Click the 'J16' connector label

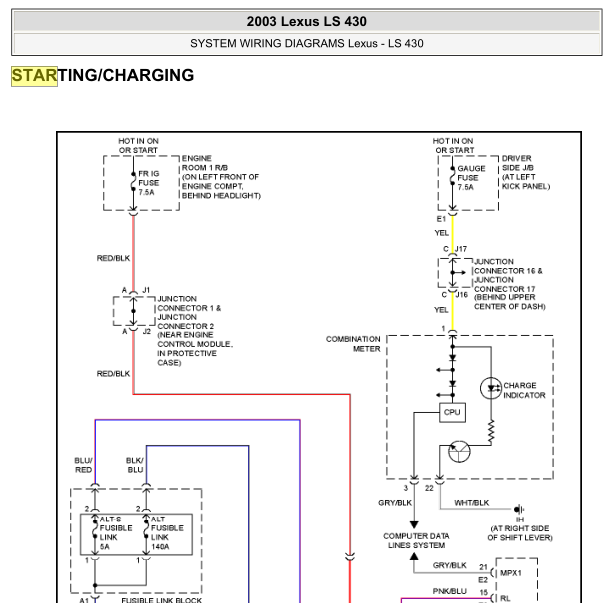[x=461, y=295]
